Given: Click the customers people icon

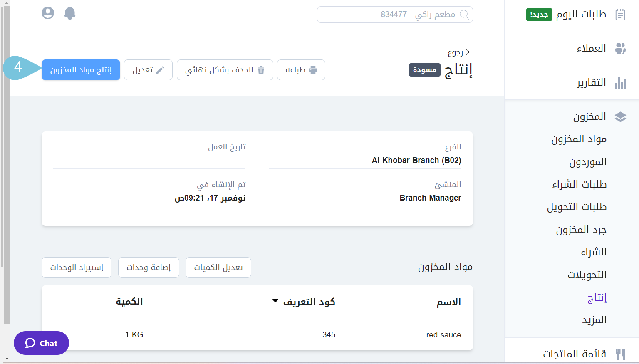Looking at the screenshot, I should pyautogui.click(x=620, y=49).
